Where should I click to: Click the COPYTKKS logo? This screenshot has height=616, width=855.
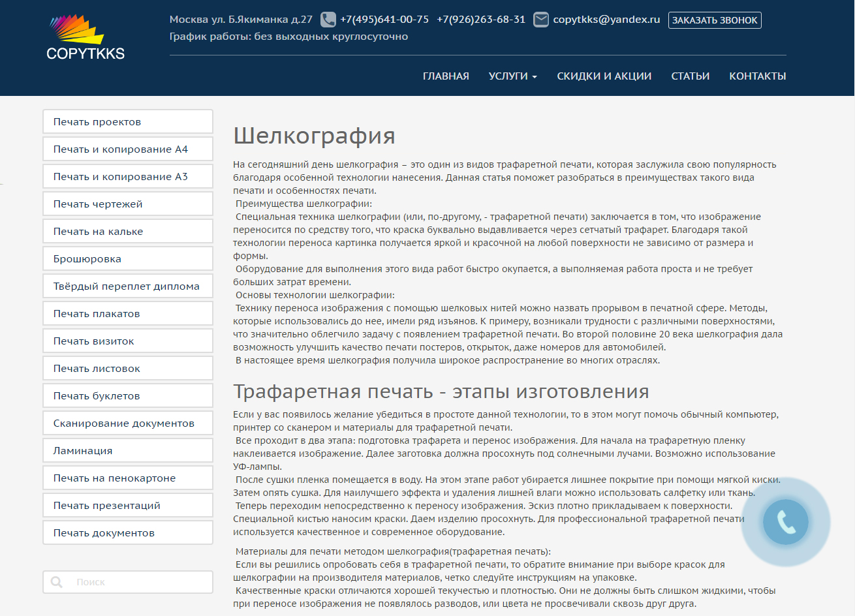(85, 37)
